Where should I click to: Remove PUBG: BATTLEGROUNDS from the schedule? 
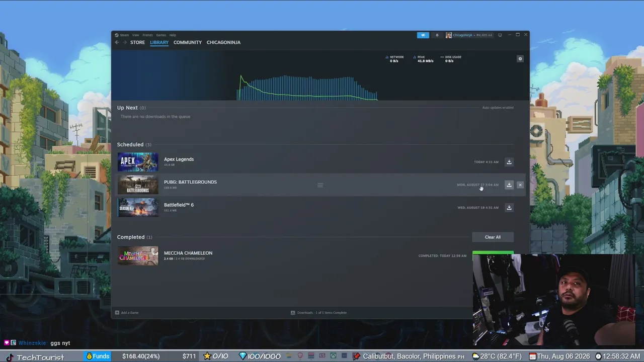click(520, 185)
